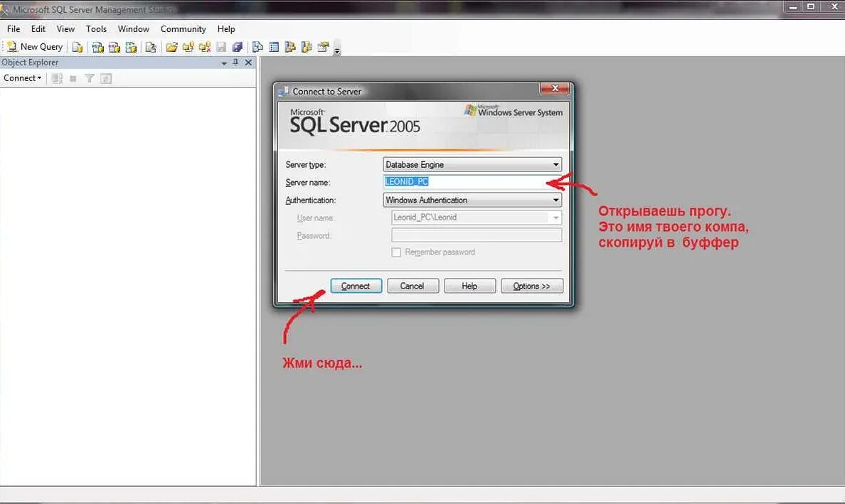Click the Open File folder icon
This screenshot has height=504, width=845.
(171, 48)
